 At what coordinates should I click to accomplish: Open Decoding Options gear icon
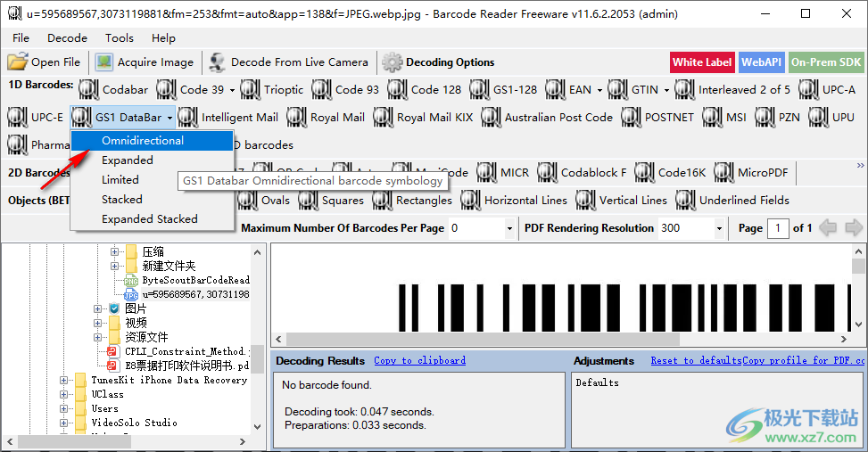tap(392, 62)
